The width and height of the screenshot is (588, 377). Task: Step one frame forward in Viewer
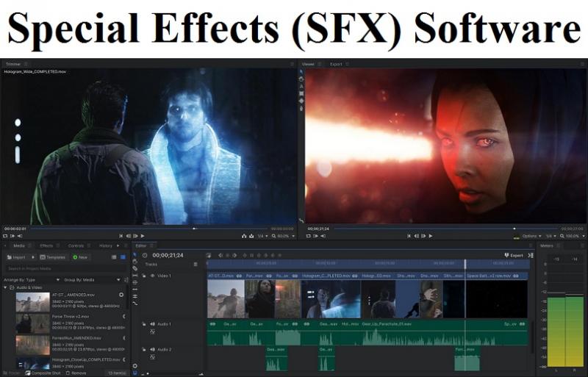[423, 236]
